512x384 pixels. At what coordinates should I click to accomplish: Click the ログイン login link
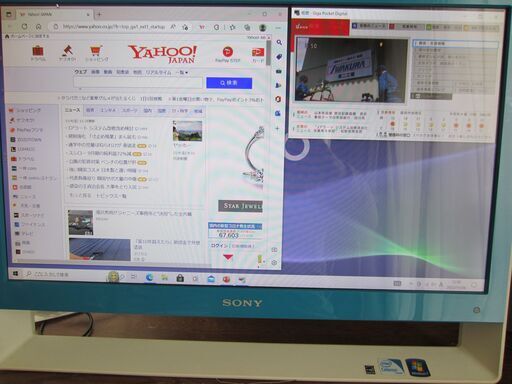point(219,246)
